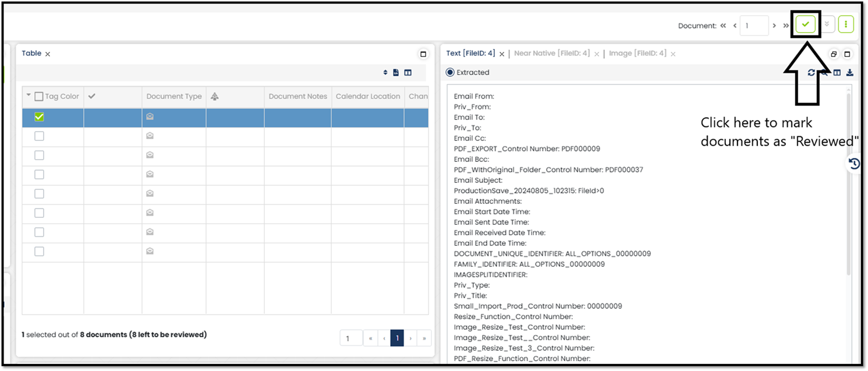Uncheck the selected first row checkbox
This screenshot has width=868, height=371.
(x=39, y=117)
